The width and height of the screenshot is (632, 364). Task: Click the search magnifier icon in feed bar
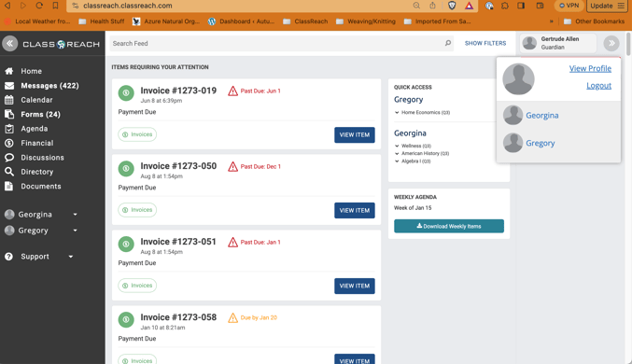(448, 43)
